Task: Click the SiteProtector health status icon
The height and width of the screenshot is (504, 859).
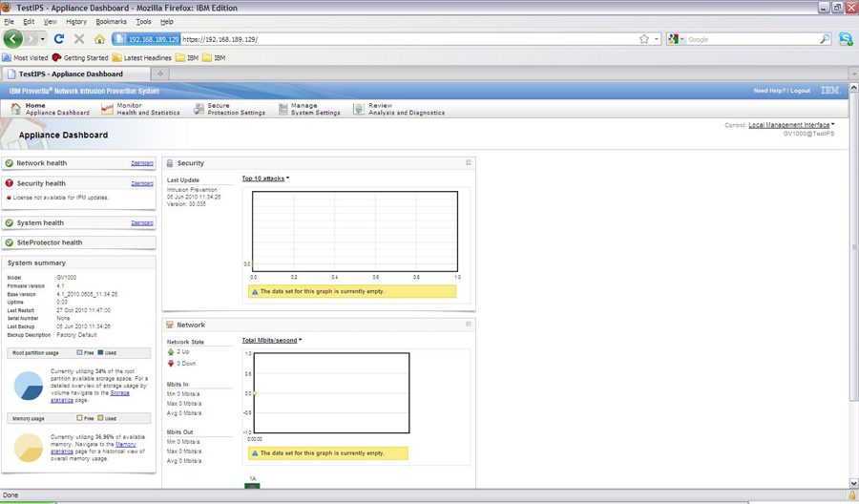Action: click(x=10, y=242)
